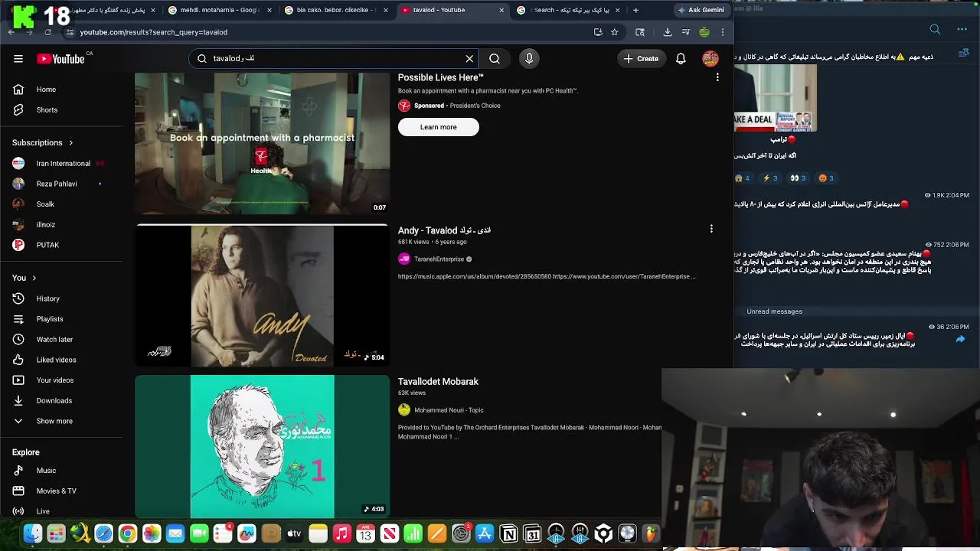Run search with the magnifier button
The height and width of the screenshot is (551, 980).
click(495, 58)
